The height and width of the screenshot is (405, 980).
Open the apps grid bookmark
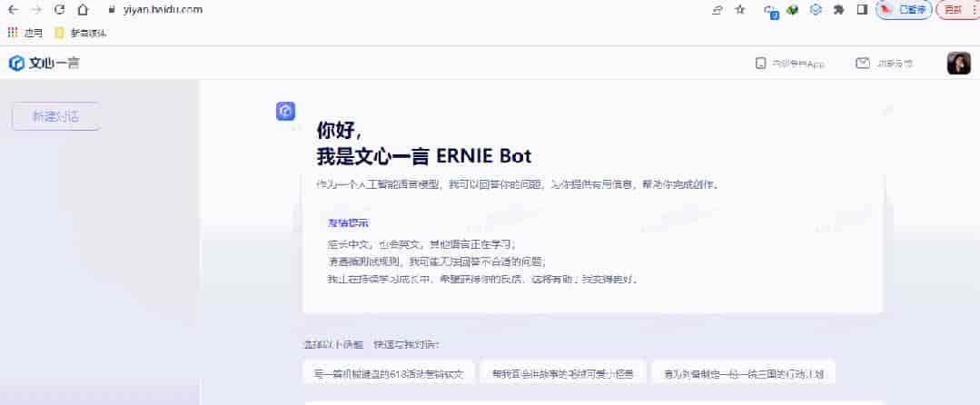(x=25, y=33)
